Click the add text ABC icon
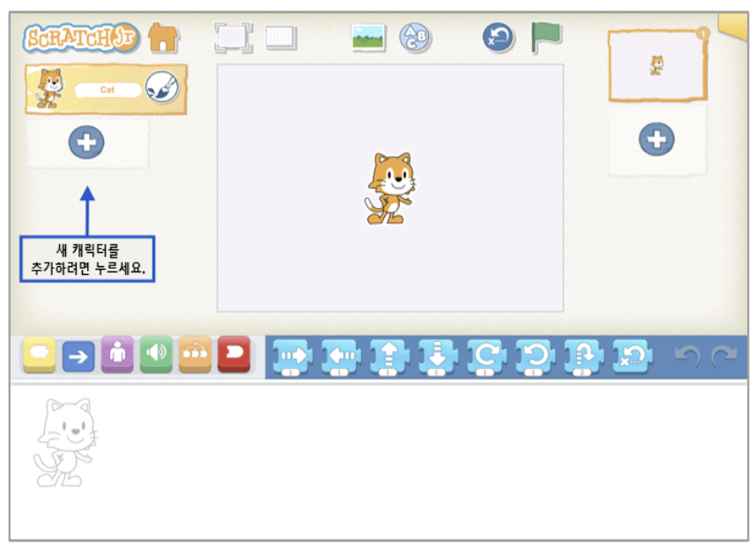This screenshot has width=756, height=550. coord(414,37)
